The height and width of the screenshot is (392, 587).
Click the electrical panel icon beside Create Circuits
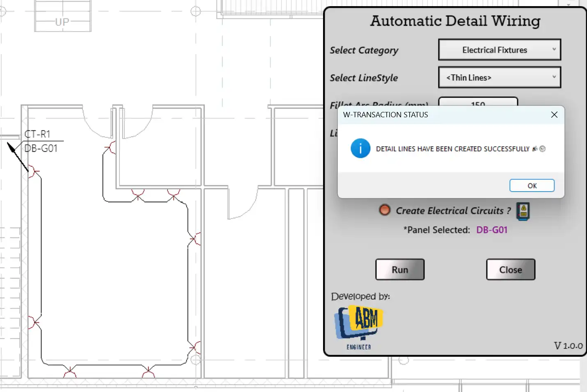[x=523, y=211]
